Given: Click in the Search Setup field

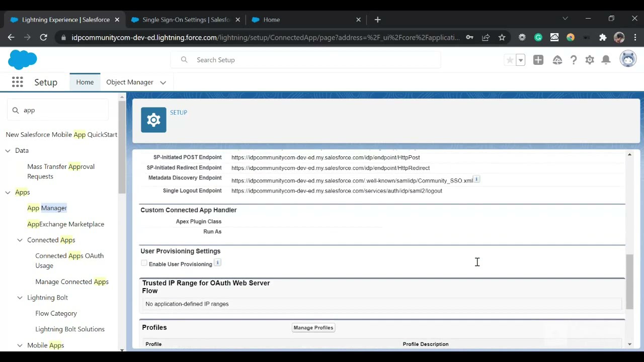Looking at the screenshot, I should click(306, 60).
